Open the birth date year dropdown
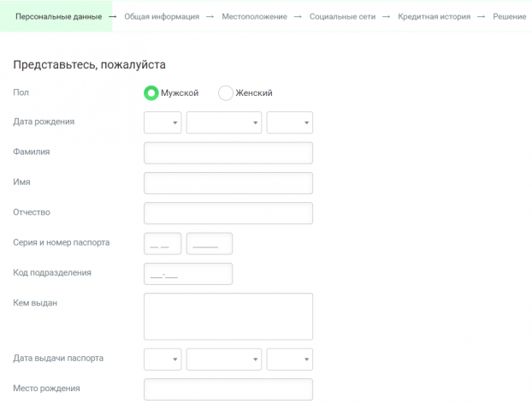The image size is (532, 404). click(x=290, y=122)
